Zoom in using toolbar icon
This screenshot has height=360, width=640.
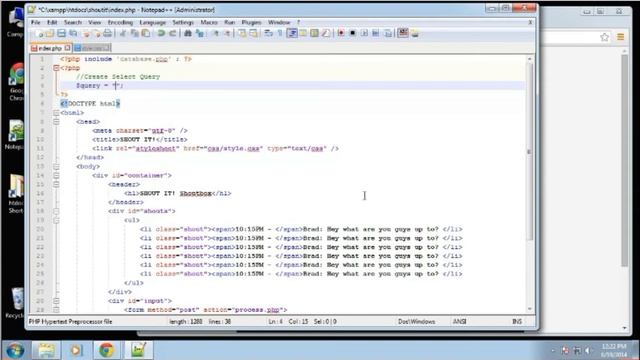pyautogui.click(x=215, y=33)
